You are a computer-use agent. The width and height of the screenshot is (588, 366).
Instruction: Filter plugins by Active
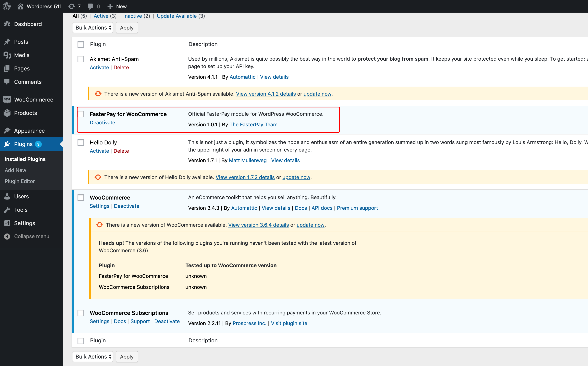(x=101, y=16)
